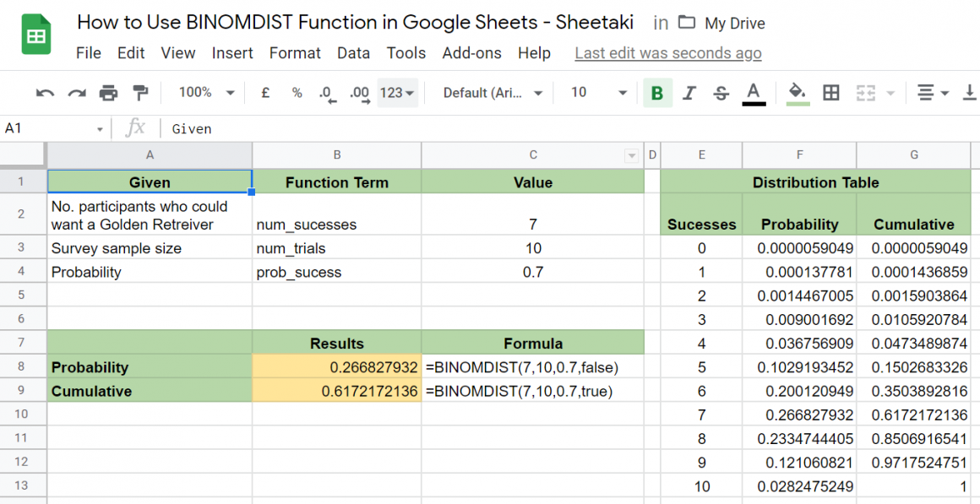Click the Increase decimal places icon

[x=360, y=93]
